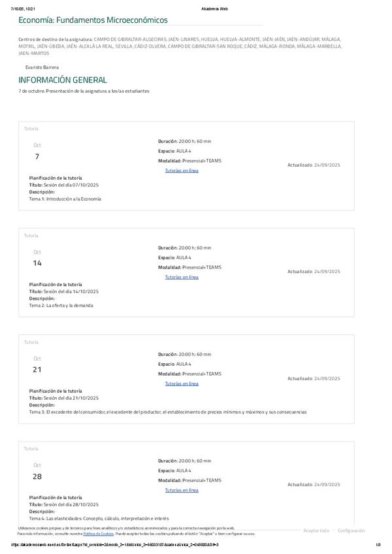Open cookie Configuración option
Image resolution: width=392 pixels, height=554 pixels.
click(351, 530)
